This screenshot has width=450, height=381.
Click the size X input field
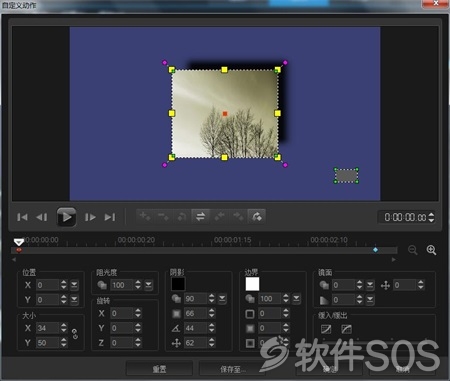[x=47, y=328]
